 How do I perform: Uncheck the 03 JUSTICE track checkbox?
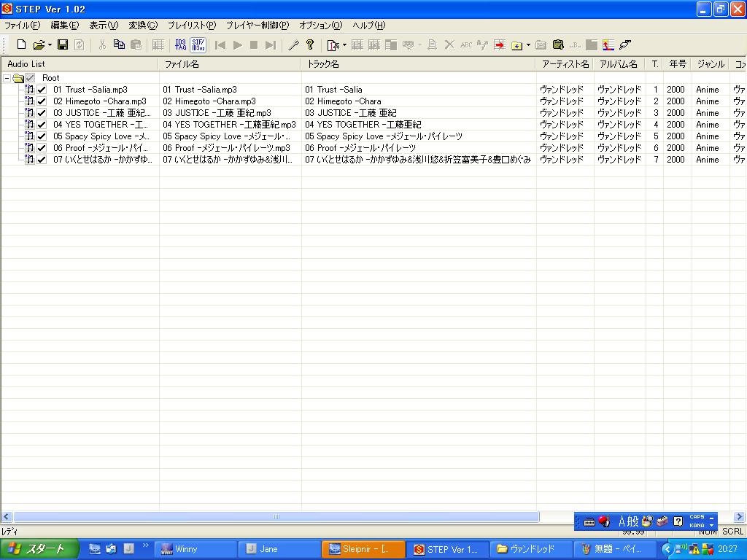pyautogui.click(x=42, y=113)
